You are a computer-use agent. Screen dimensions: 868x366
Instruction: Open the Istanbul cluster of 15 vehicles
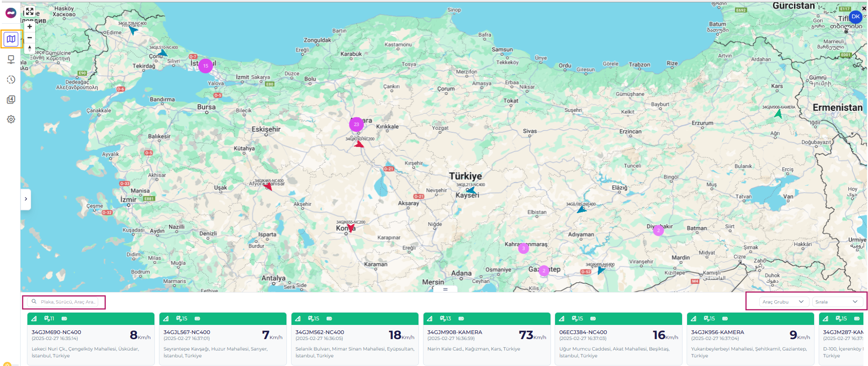[206, 66]
